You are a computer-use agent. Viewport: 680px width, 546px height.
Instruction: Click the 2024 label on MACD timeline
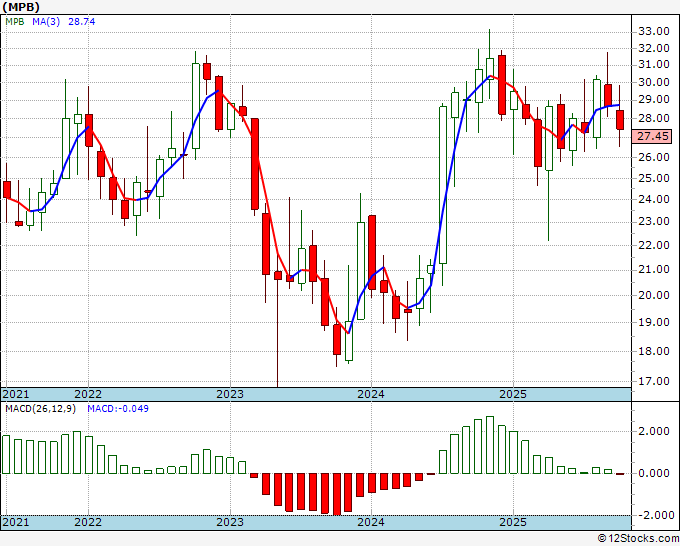pos(371,522)
